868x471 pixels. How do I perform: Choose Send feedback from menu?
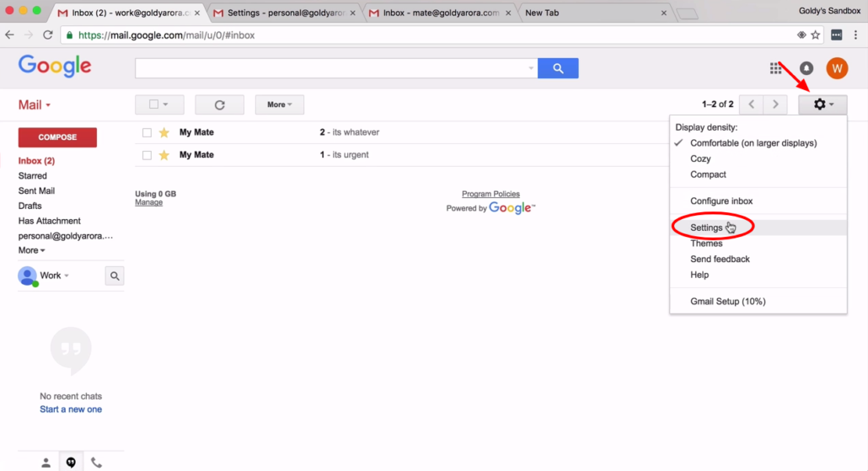tap(720, 259)
